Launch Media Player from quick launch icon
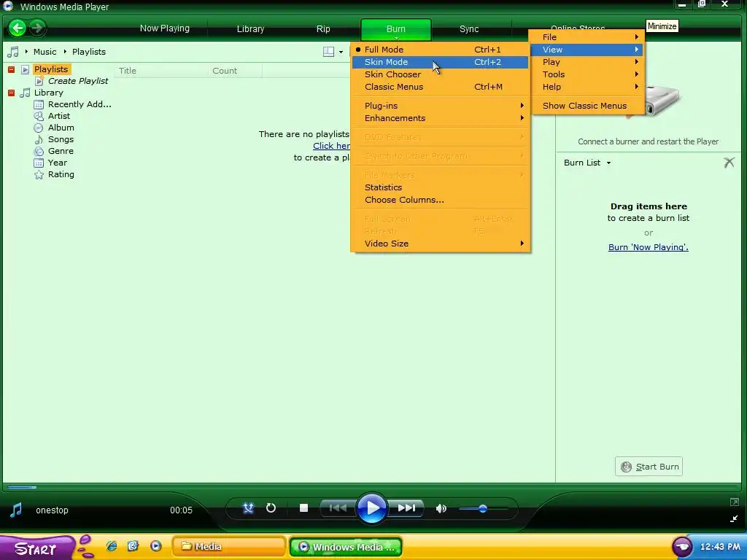The image size is (747, 560). pos(156,546)
